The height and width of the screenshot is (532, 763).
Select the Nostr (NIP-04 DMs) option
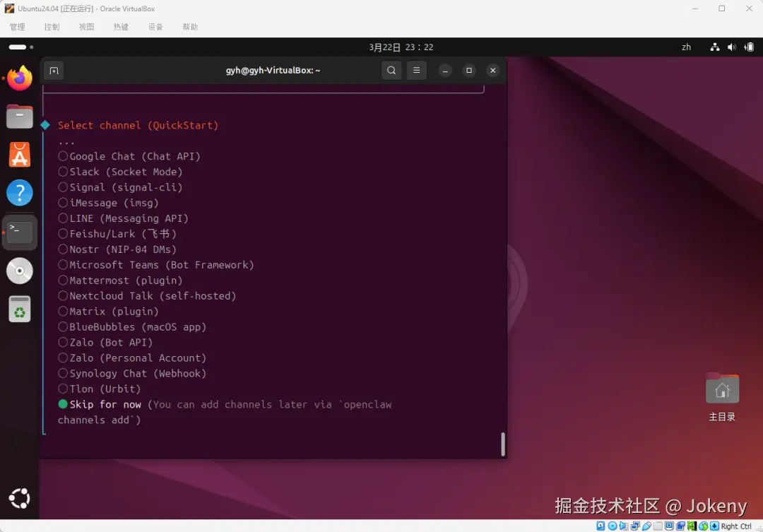click(x=117, y=249)
